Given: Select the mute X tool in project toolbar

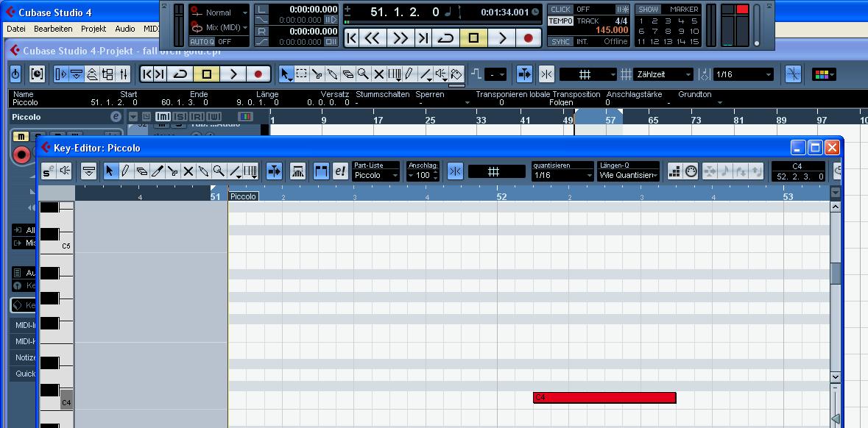Looking at the screenshot, I should [x=378, y=74].
